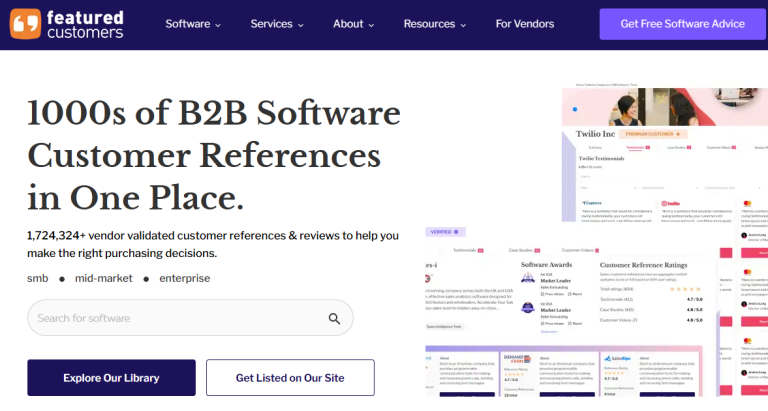Click the '1000s of B2B Software' headline

click(x=214, y=113)
